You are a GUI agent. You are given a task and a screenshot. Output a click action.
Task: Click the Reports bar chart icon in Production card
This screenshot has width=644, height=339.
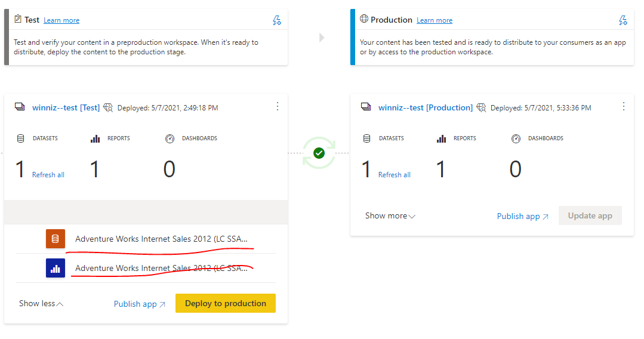pos(441,139)
